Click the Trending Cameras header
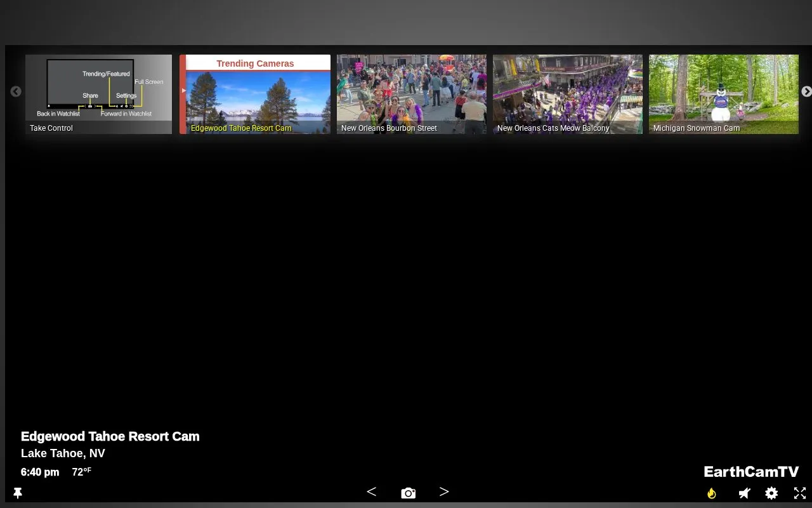Image resolution: width=812 pixels, height=508 pixels. (255, 63)
